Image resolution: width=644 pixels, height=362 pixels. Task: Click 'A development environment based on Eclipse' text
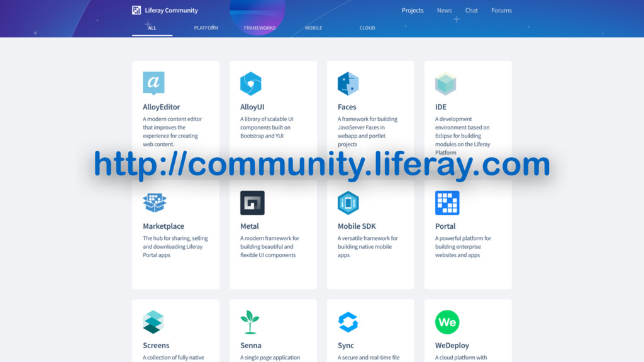(463, 136)
